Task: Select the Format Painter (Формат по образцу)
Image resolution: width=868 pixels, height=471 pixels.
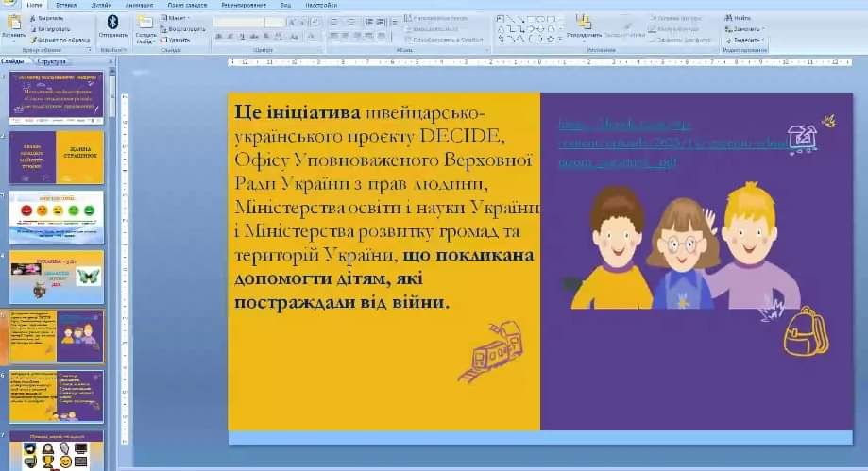Action: pos(60,40)
